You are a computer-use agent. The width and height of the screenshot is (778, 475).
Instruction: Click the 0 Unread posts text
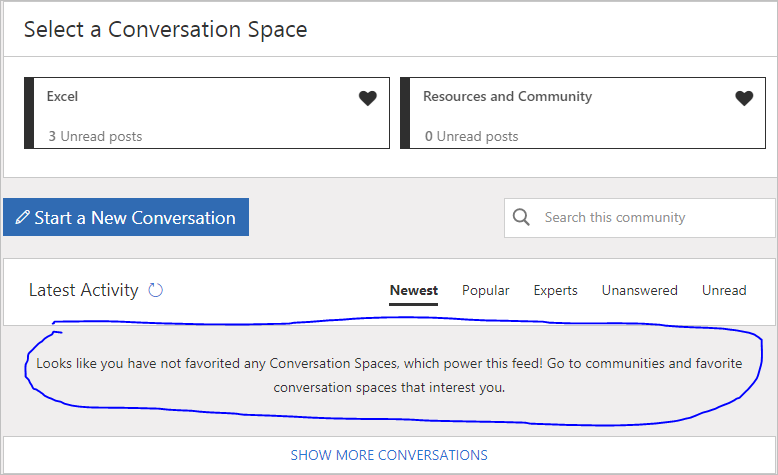pyautogui.click(x=471, y=136)
